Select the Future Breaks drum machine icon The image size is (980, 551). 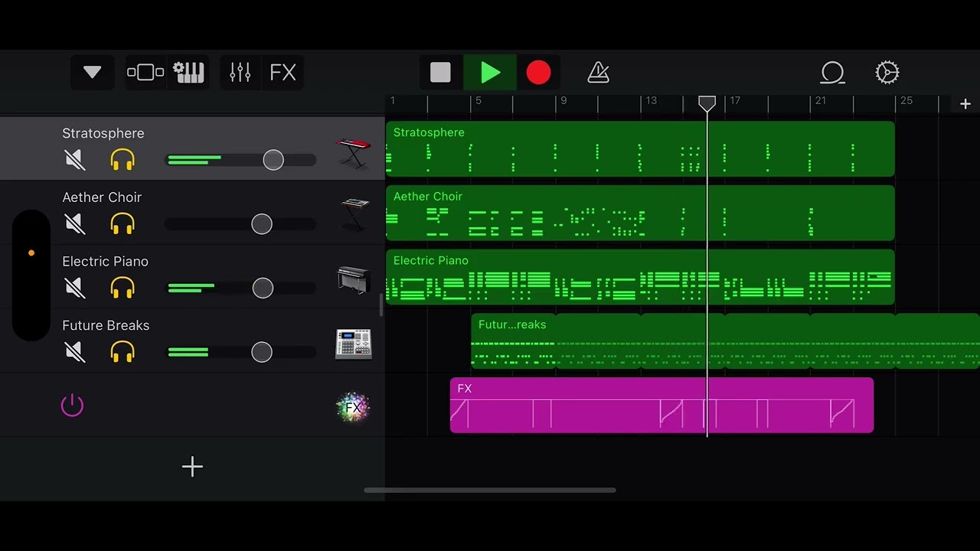coord(354,344)
